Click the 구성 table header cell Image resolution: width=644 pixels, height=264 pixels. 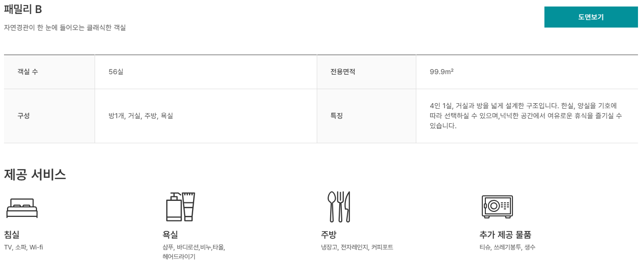point(24,116)
